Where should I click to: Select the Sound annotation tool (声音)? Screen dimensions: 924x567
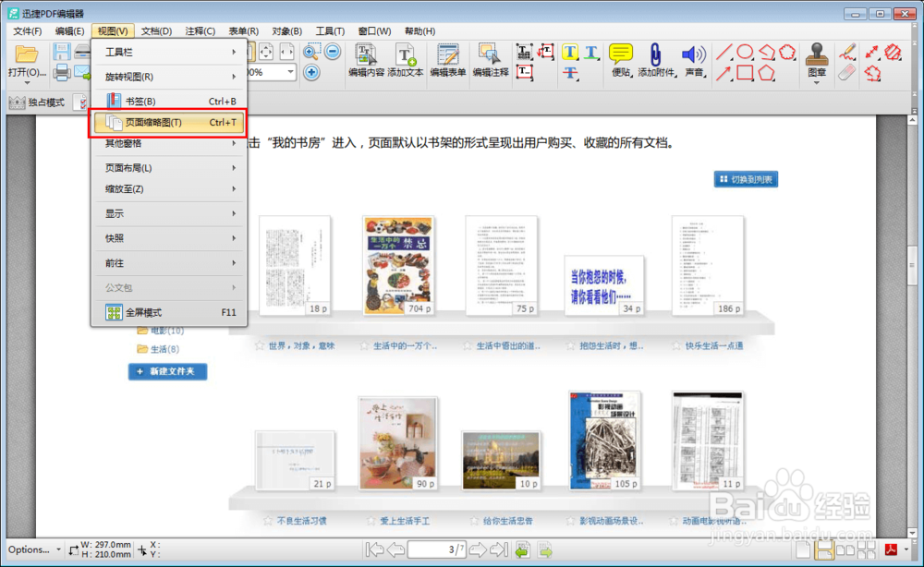694,61
